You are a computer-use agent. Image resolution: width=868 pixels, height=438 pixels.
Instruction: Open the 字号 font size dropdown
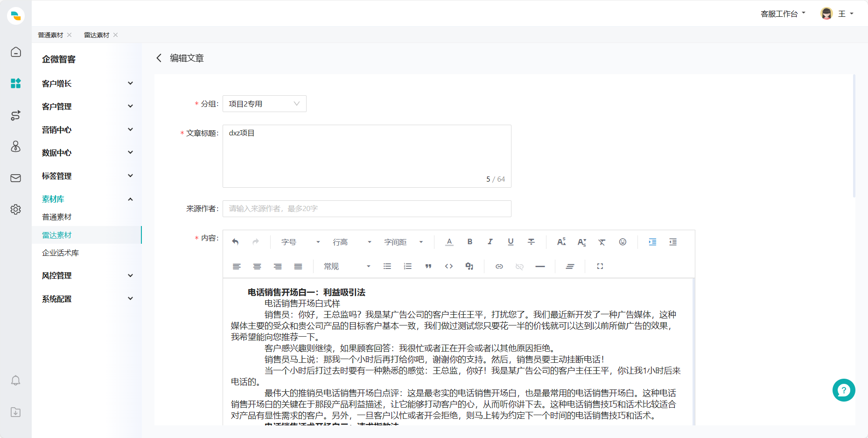pos(300,242)
